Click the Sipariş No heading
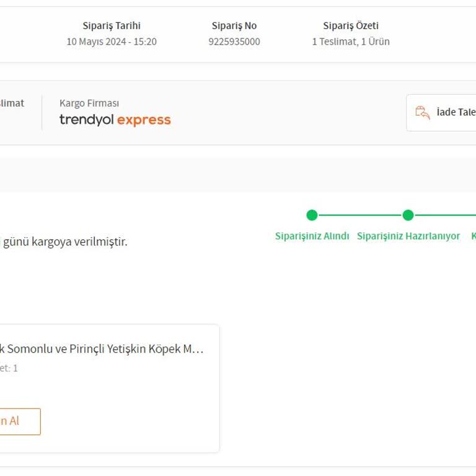This screenshot has width=476, height=476. click(x=234, y=26)
